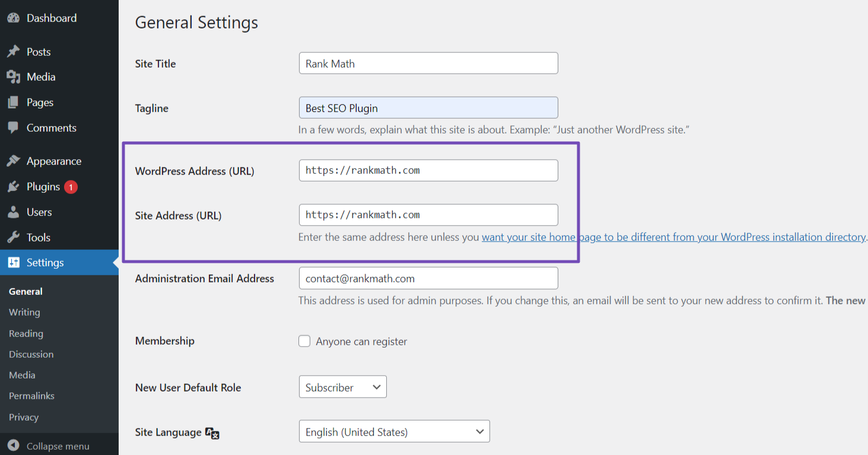The height and width of the screenshot is (455, 868).
Task: Focus the Site Address (URL) field
Action: (428, 215)
